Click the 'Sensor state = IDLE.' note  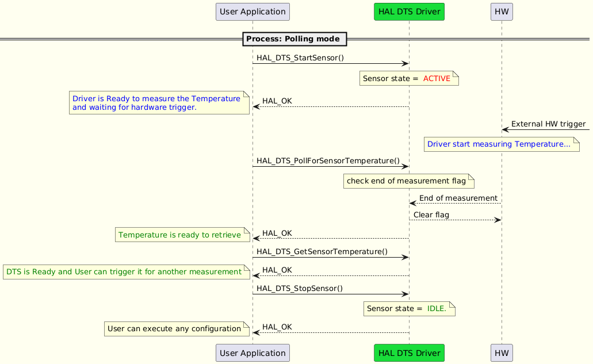409,308
